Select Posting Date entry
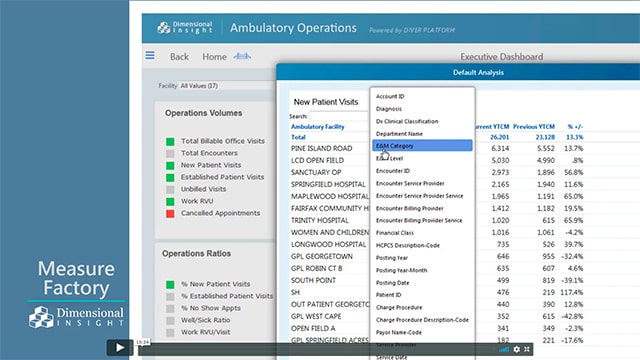 coord(392,282)
